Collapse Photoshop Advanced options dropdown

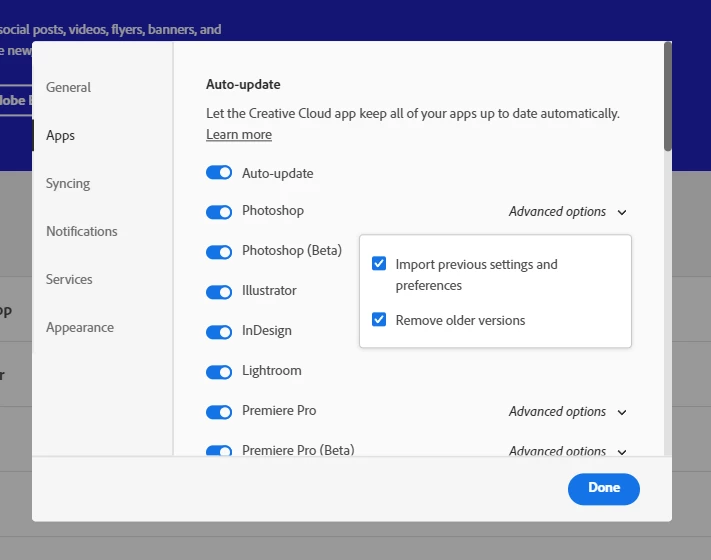(568, 211)
